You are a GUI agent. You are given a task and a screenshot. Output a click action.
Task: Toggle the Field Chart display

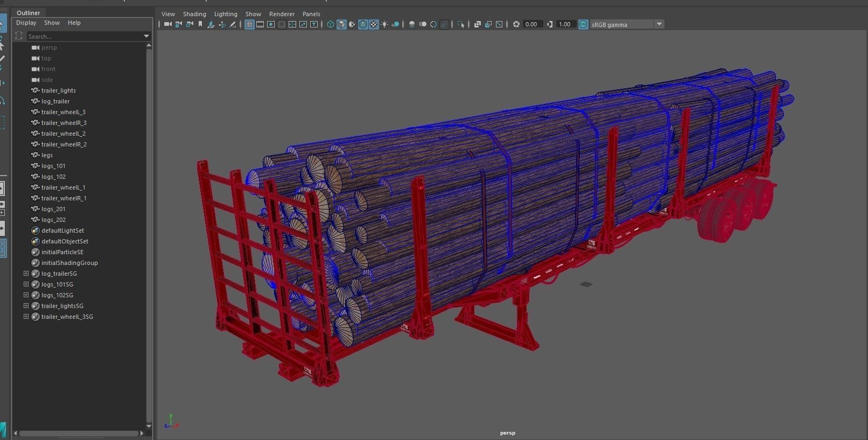point(292,24)
